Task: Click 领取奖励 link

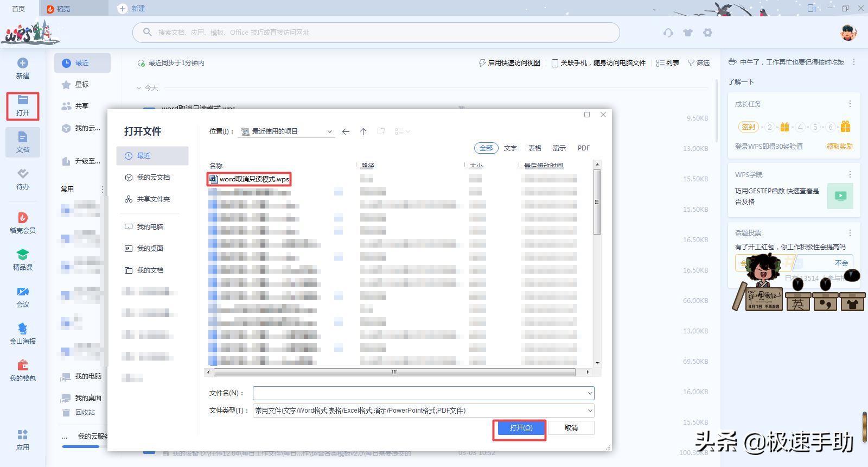Action: pos(839,147)
